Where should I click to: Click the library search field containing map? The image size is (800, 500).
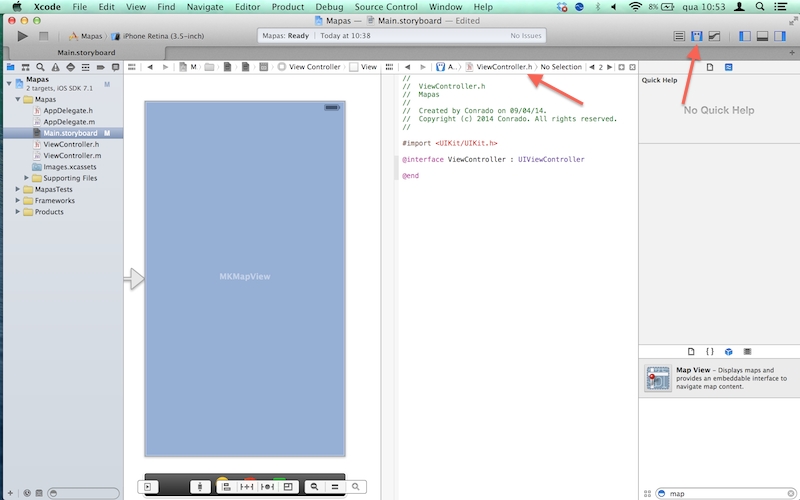(726, 493)
